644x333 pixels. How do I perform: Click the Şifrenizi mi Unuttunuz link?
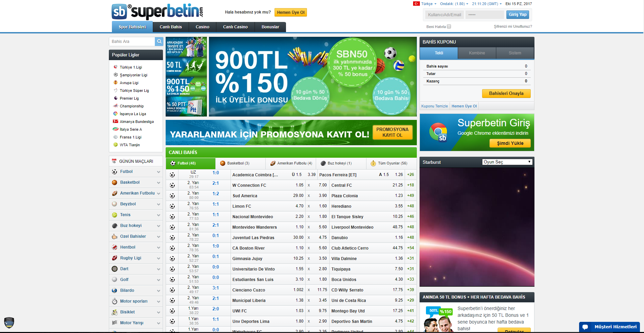[512, 26]
